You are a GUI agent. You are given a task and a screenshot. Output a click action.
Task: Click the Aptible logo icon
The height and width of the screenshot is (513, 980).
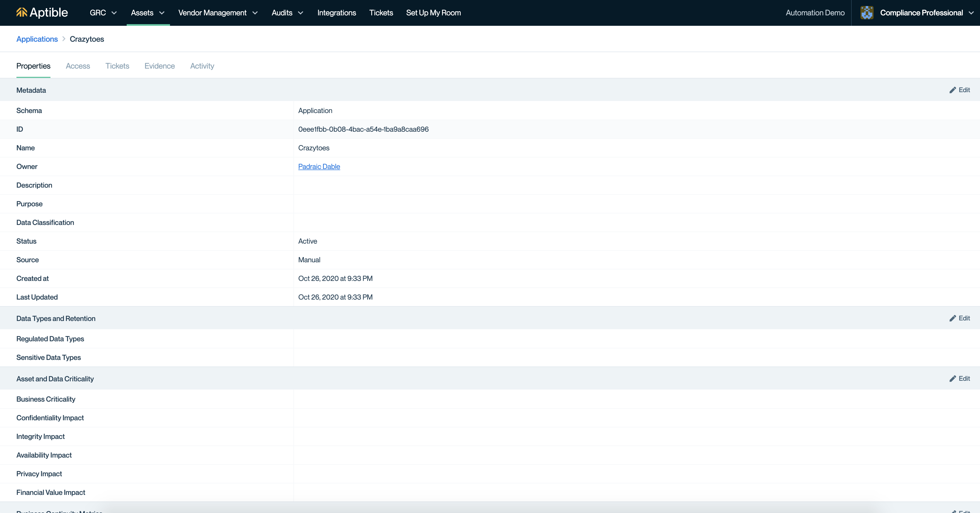coord(22,13)
